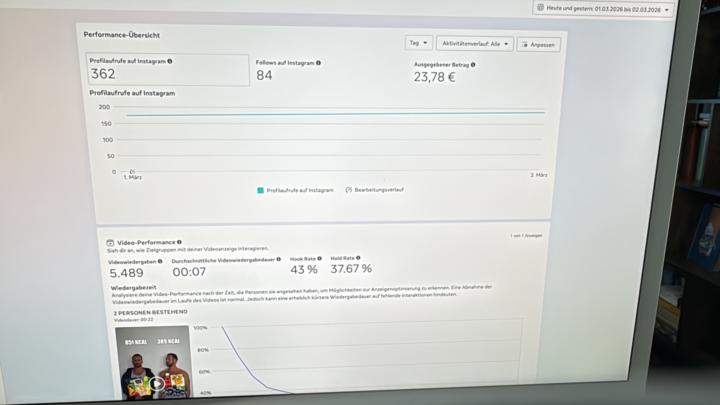
Task: Open the Tag granularity dropdown
Action: [x=418, y=43]
